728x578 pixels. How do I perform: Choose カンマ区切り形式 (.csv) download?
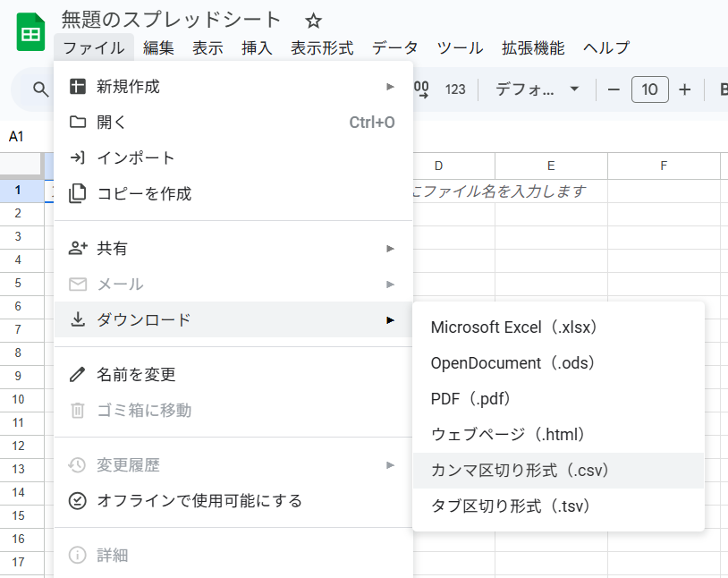point(520,471)
